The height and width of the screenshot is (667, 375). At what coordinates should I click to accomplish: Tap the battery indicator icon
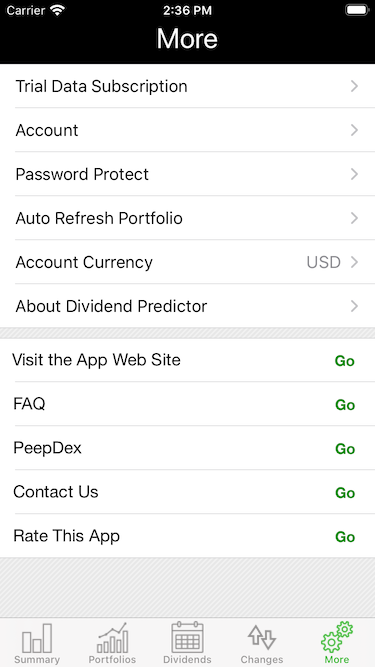(x=357, y=10)
